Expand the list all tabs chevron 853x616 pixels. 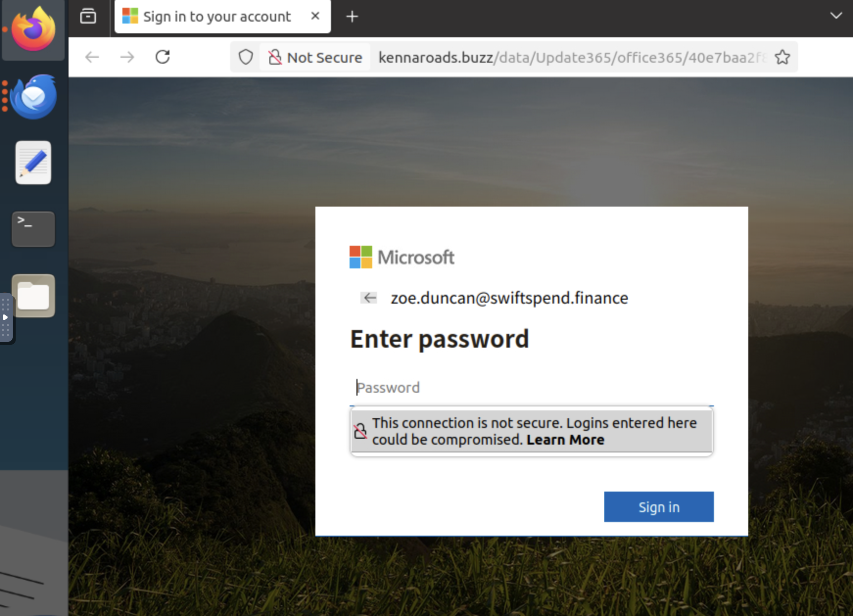click(836, 16)
